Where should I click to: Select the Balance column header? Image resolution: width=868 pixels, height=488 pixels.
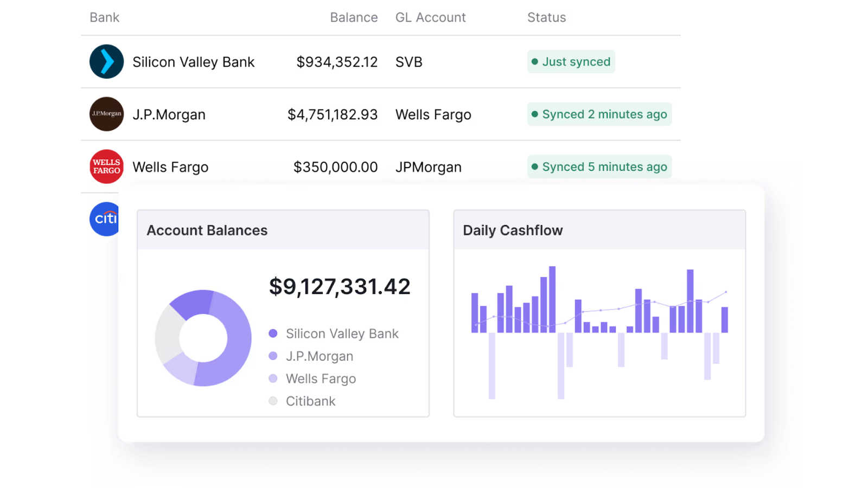pos(354,17)
